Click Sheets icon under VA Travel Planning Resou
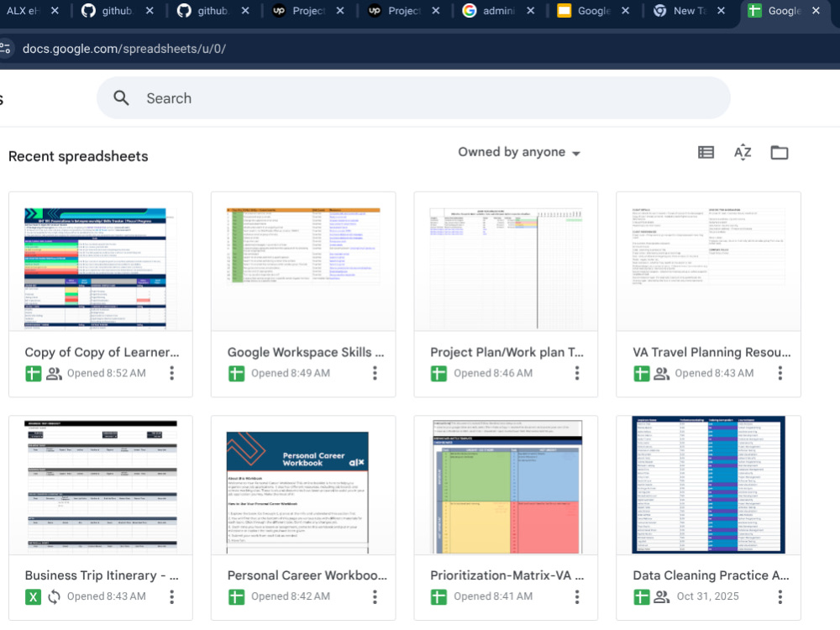840x630 pixels. [x=641, y=374]
